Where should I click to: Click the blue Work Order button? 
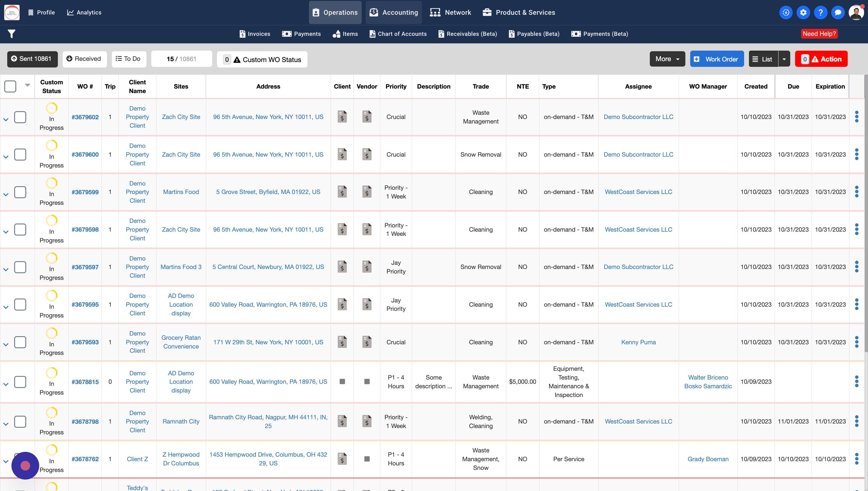[x=717, y=59]
